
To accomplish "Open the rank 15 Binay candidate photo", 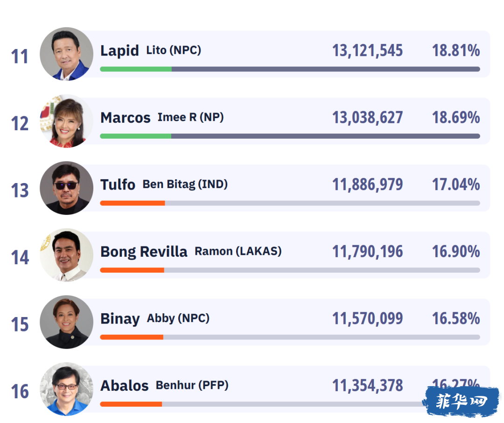I will 67,322.
